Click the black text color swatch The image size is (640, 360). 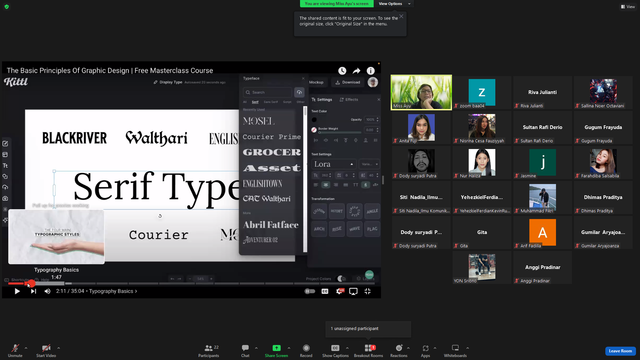[x=314, y=120]
